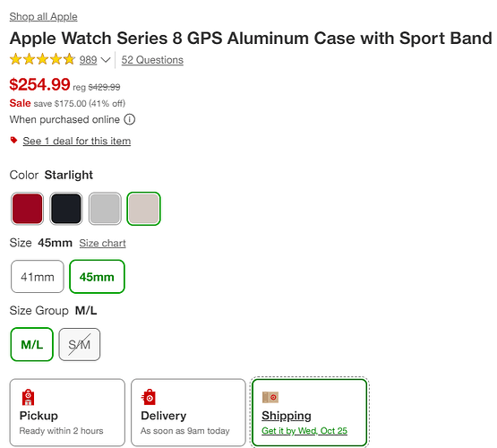
Task: Pick the midnight black color swatch
Action: coord(66,208)
